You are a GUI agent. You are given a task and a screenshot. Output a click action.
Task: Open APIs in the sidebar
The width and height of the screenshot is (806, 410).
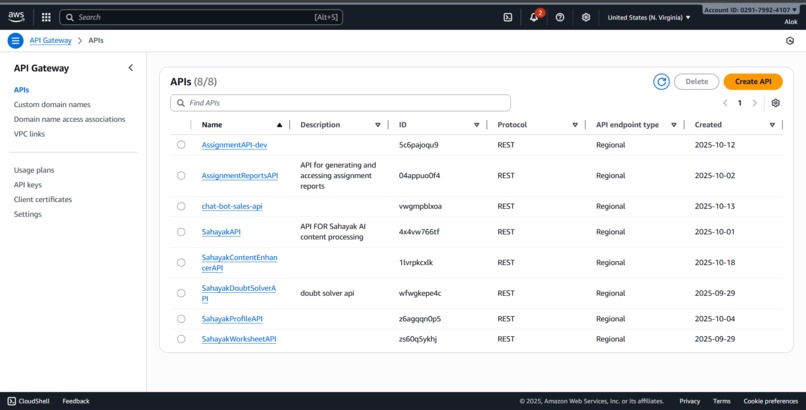22,89
